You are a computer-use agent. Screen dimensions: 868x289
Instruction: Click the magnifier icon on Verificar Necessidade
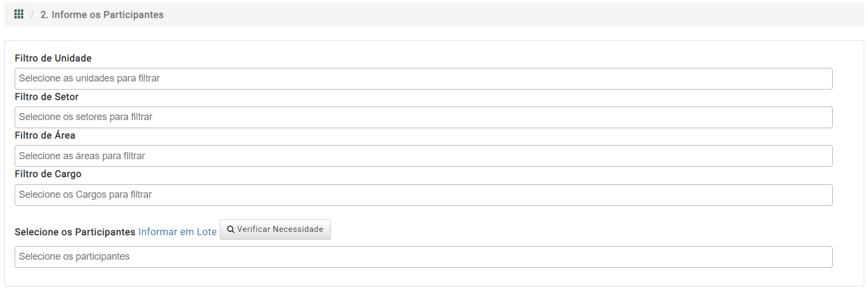(231, 229)
